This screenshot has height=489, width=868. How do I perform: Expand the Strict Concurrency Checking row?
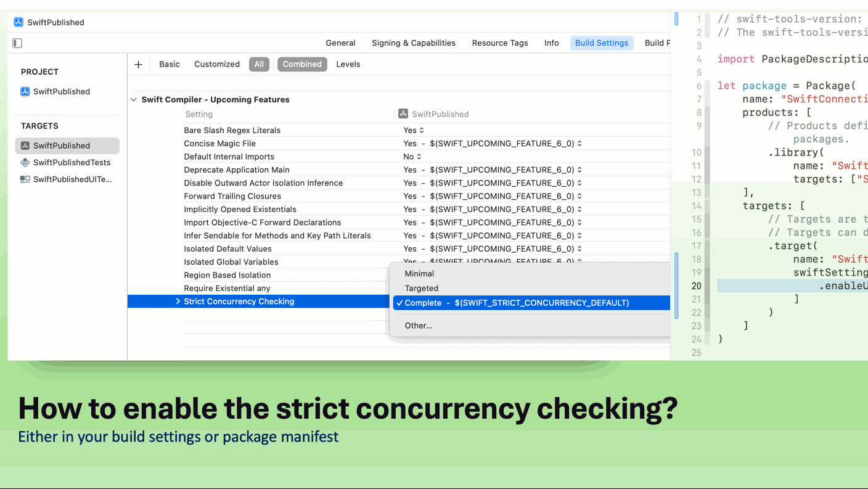[x=178, y=302]
